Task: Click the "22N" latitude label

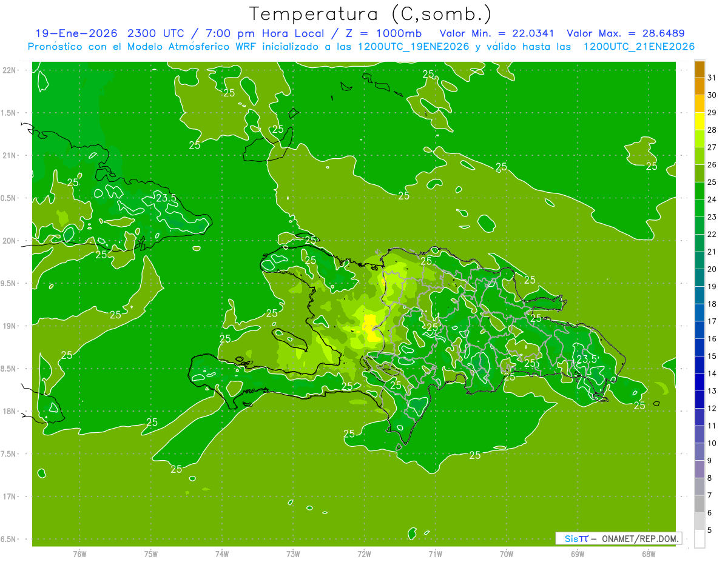Action: (x=8, y=70)
